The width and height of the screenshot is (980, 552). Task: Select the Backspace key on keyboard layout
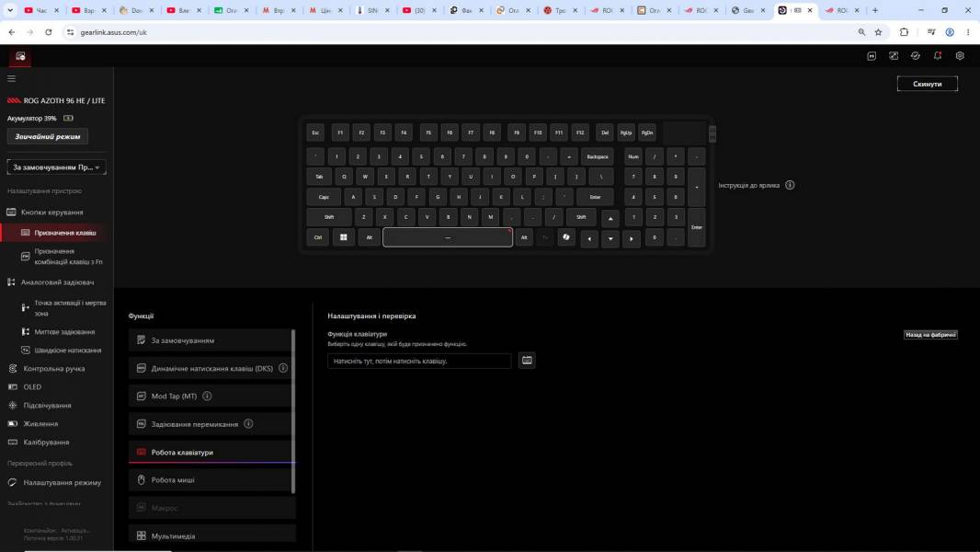pyautogui.click(x=598, y=156)
